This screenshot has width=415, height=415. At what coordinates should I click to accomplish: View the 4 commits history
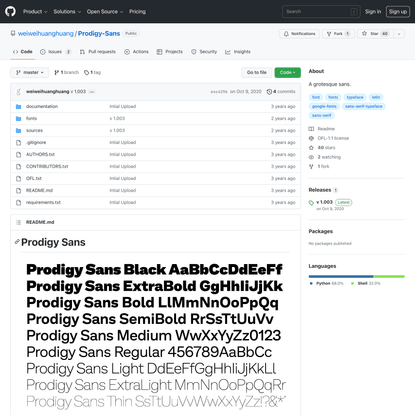(281, 91)
